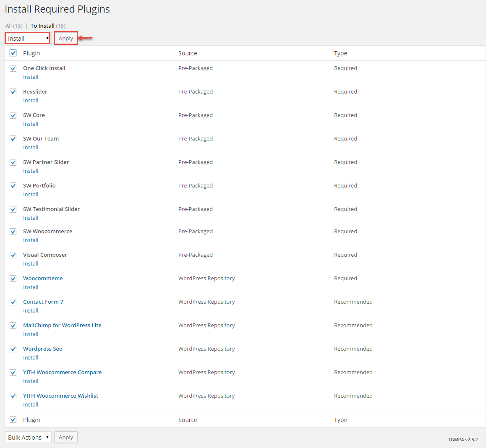Uncheck the Wordpress Seo checkbox
This screenshot has height=448, width=486.
pyautogui.click(x=13, y=349)
